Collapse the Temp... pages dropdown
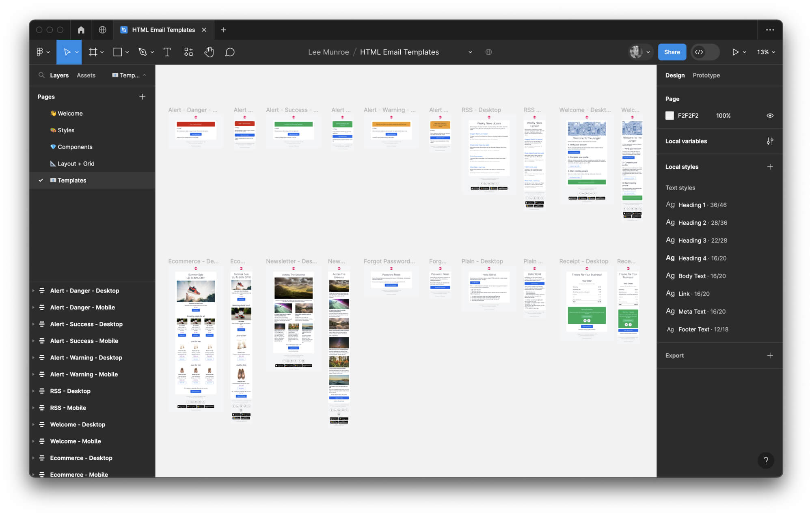This screenshot has width=812, height=516. coord(129,75)
